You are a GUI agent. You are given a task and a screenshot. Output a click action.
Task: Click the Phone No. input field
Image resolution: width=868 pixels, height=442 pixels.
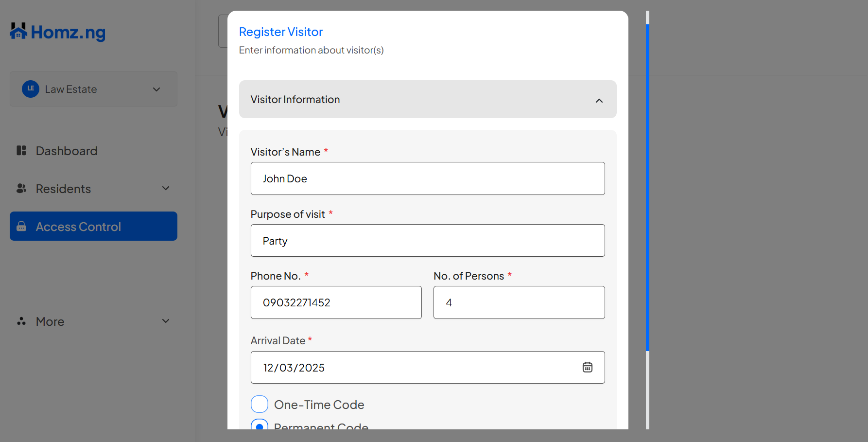tap(336, 302)
